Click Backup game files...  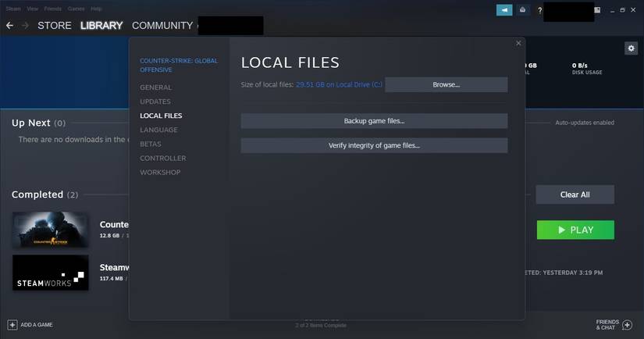tap(374, 121)
